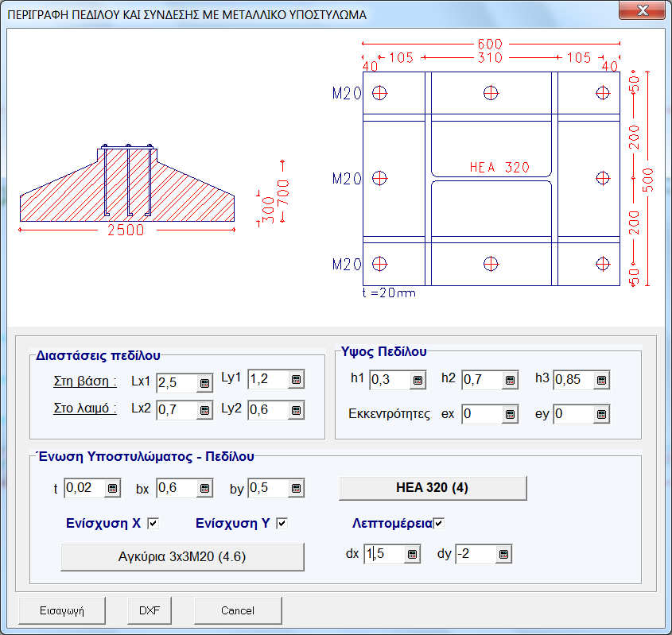Image resolution: width=672 pixels, height=635 pixels.
Task: Click the h2 input field with 0,7
Action: (482, 380)
